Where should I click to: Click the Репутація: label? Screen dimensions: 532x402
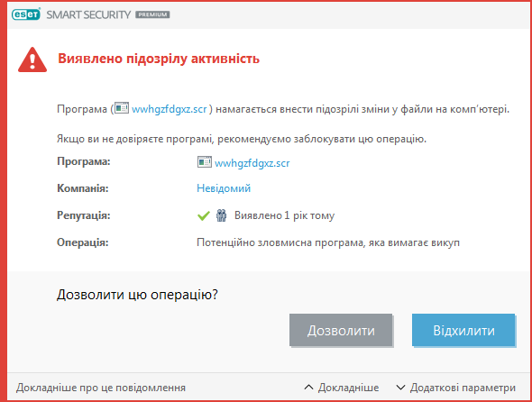84,215
